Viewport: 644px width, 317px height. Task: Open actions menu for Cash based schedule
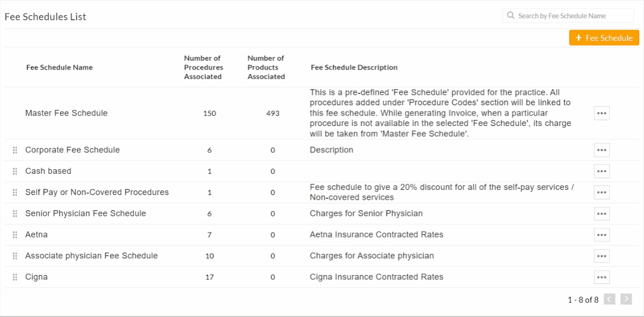[x=601, y=171]
